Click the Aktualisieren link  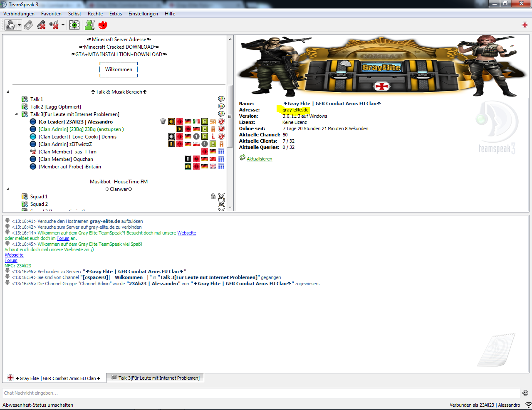click(260, 159)
